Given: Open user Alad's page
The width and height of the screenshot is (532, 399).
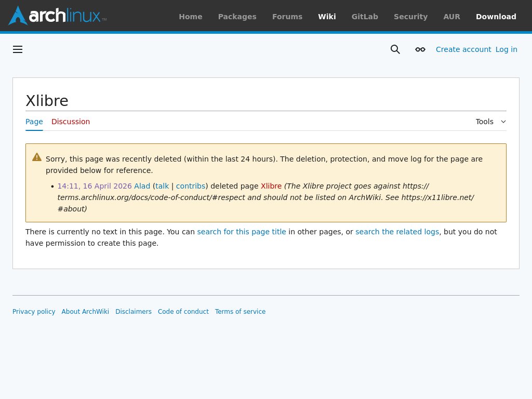Looking at the screenshot, I should tap(142, 186).
